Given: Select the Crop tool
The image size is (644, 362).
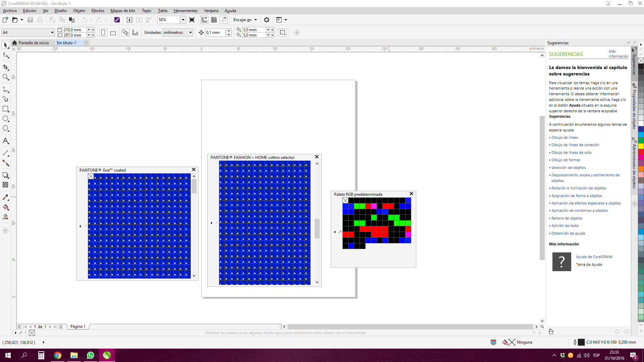Looking at the screenshot, I should (5, 67).
